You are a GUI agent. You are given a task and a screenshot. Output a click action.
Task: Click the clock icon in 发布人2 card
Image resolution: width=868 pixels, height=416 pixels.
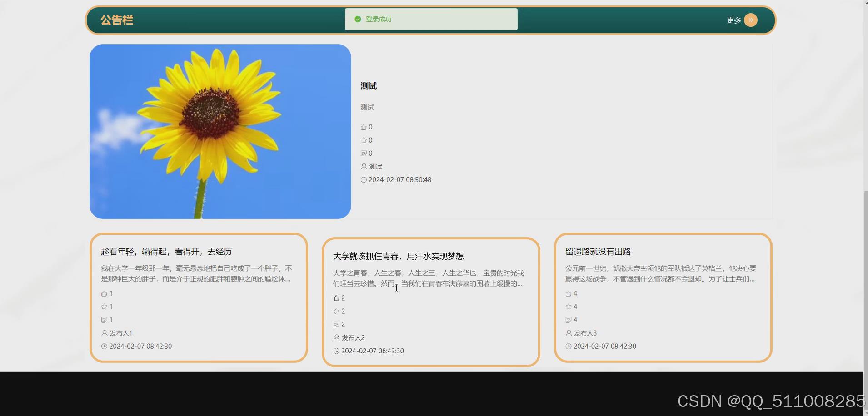(x=336, y=351)
